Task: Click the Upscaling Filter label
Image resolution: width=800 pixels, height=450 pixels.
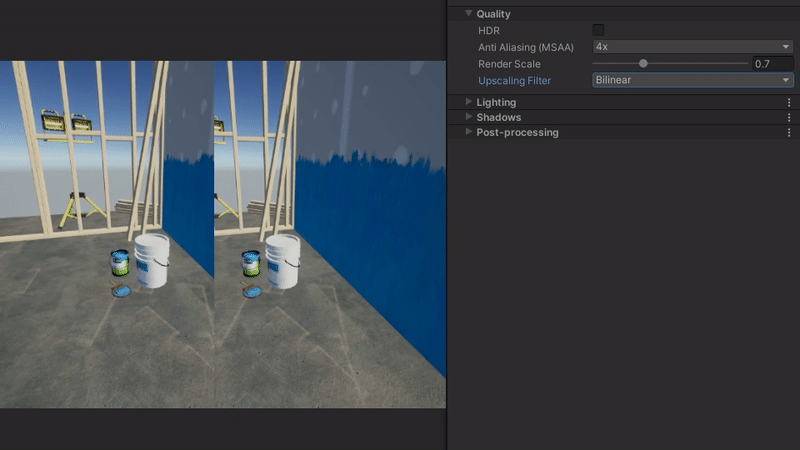Action: [x=514, y=81]
